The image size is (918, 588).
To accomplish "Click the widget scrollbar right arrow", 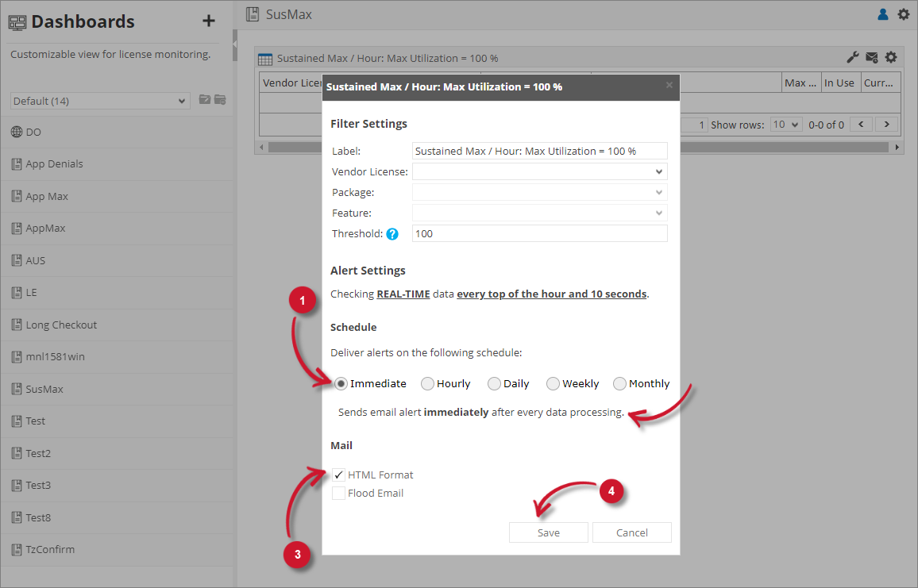I will (897, 148).
